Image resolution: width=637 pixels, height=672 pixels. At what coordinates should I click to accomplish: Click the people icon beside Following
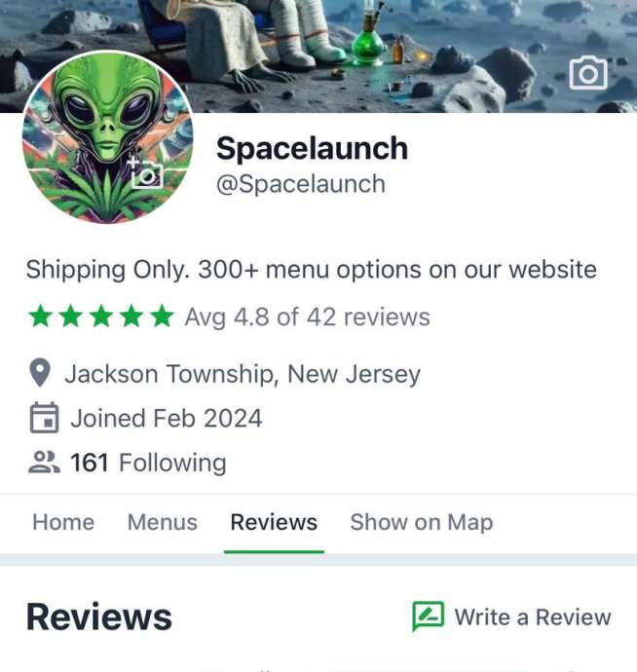click(x=44, y=462)
